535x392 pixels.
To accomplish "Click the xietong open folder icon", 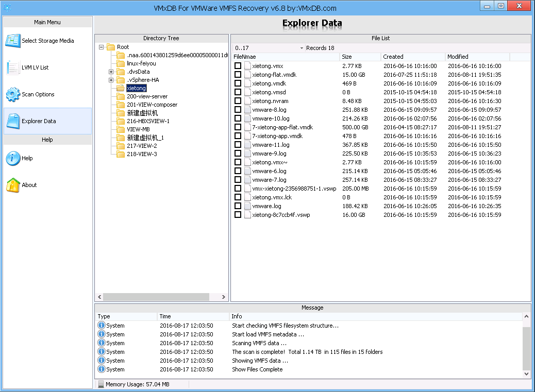I will 121,88.
